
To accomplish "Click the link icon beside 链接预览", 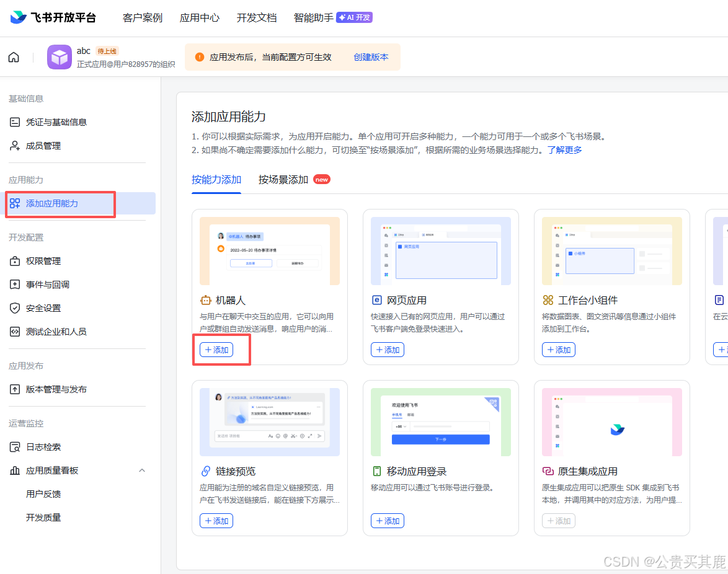I will pos(205,471).
